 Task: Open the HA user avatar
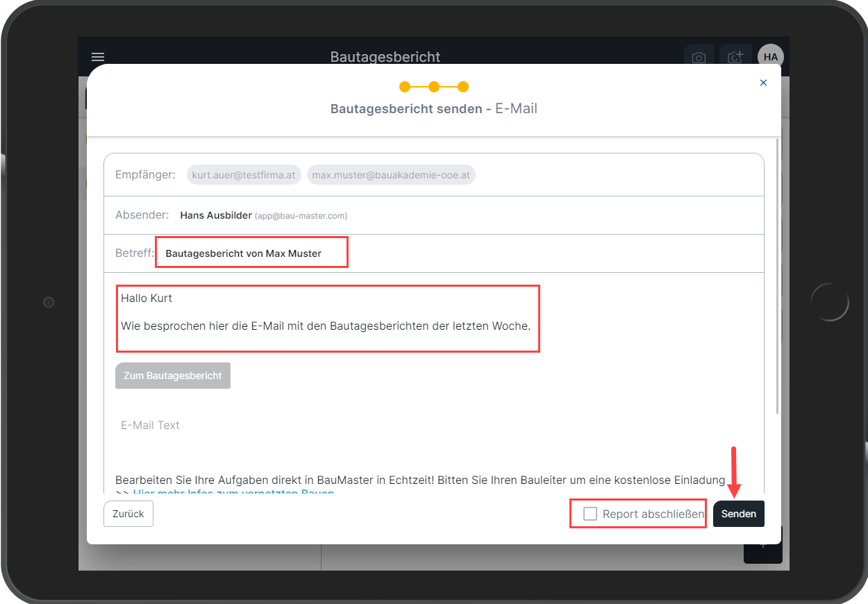(x=770, y=57)
